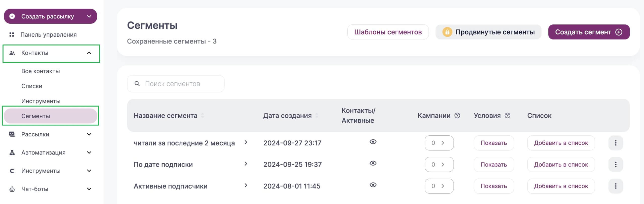Open Все контакты in the sidebar

coord(41,71)
